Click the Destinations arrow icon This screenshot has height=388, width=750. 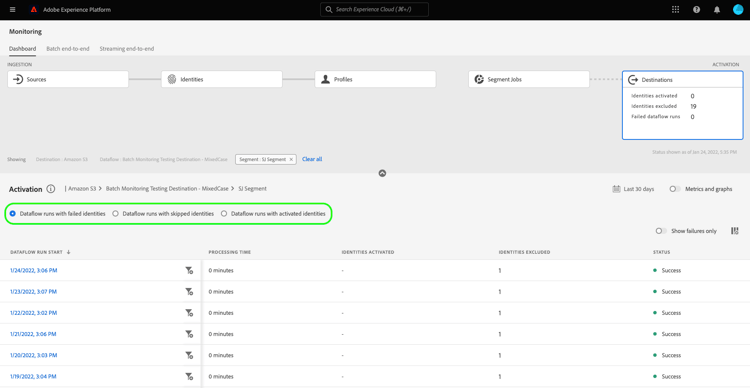click(633, 80)
